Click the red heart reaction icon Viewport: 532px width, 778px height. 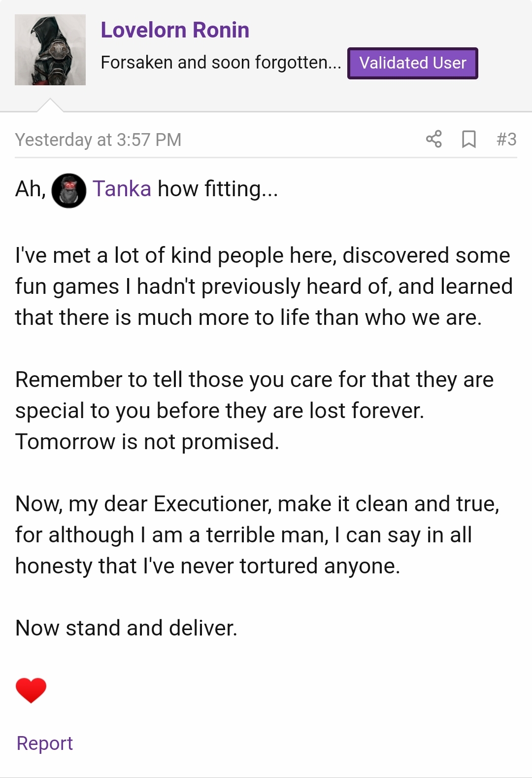pyautogui.click(x=31, y=690)
